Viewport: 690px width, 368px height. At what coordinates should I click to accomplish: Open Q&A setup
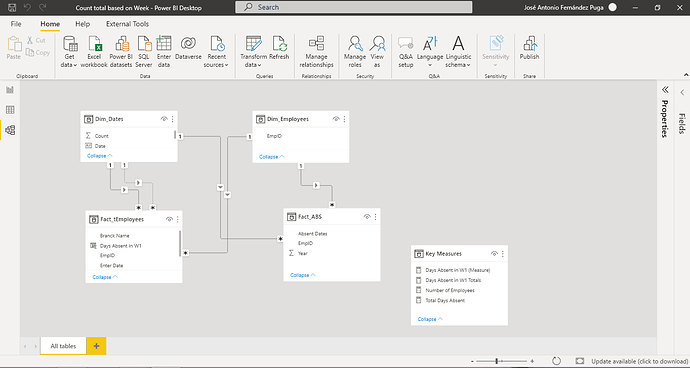coord(406,52)
